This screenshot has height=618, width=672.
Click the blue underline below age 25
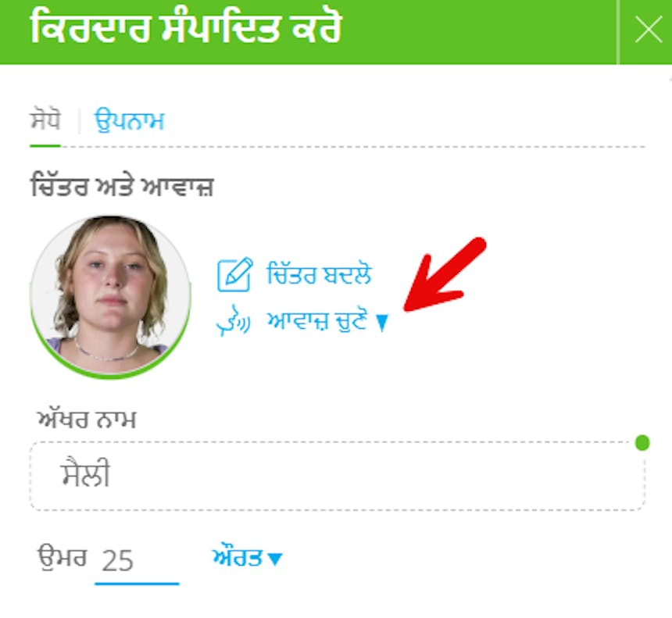pyautogui.click(x=138, y=584)
